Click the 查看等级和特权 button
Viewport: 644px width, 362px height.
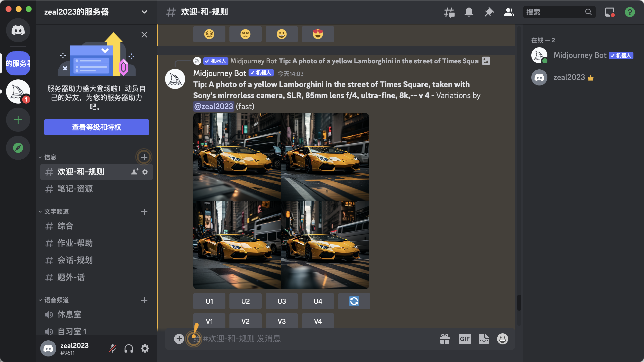(x=97, y=127)
